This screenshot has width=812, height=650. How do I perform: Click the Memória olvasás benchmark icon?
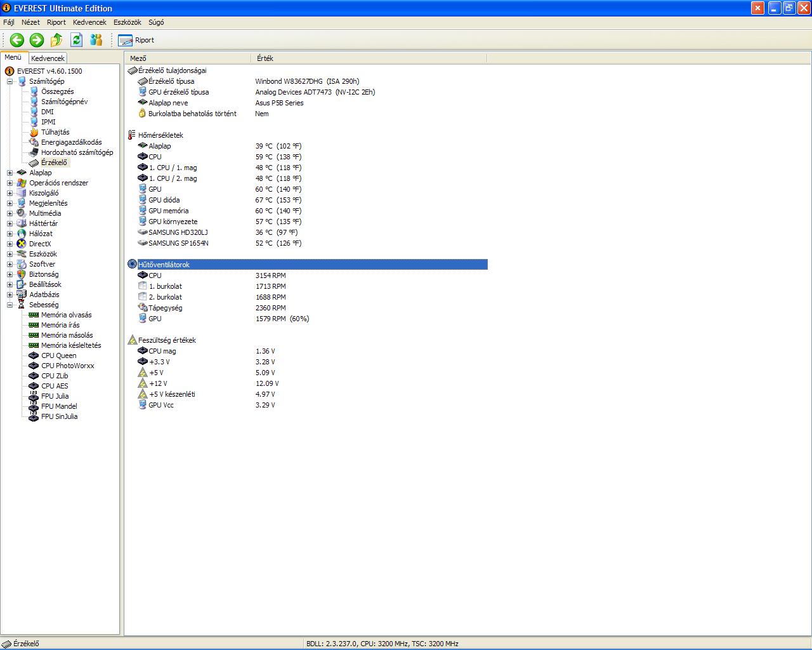34,315
